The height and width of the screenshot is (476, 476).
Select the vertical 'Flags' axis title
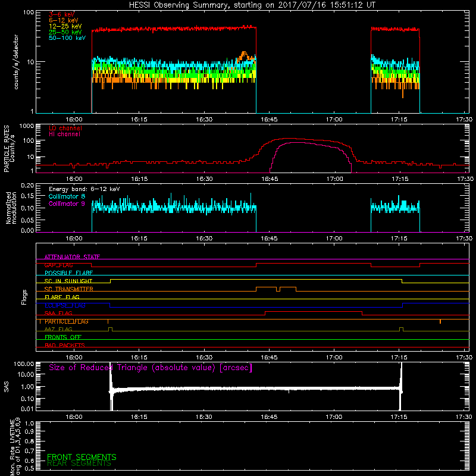click(x=24, y=297)
